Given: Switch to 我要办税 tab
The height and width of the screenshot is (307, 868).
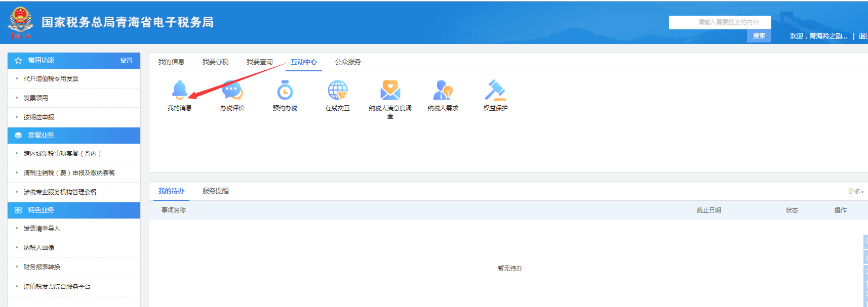Looking at the screenshot, I should click(215, 62).
